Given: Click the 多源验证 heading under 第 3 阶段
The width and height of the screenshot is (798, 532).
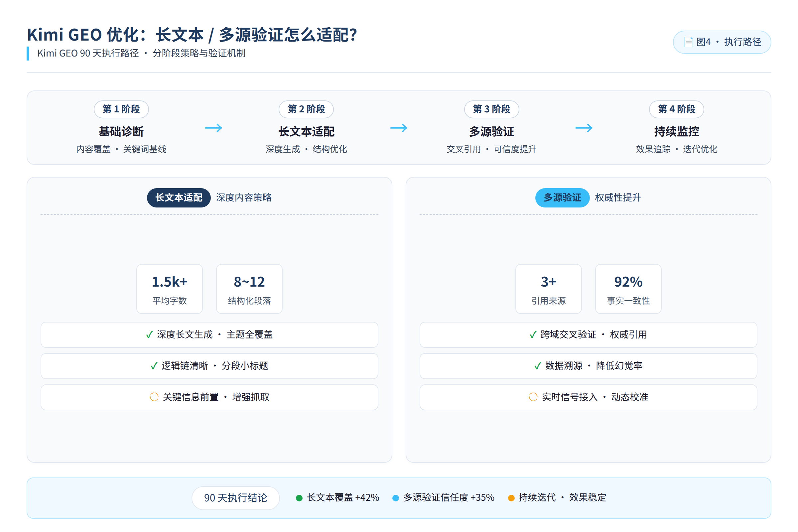Looking at the screenshot, I should [492, 132].
